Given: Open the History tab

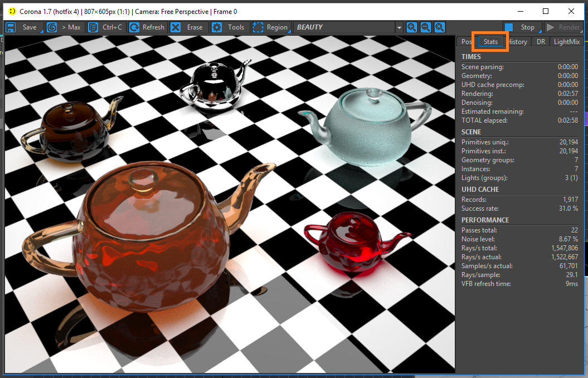Looking at the screenshot, I should [x=518, y=42].
